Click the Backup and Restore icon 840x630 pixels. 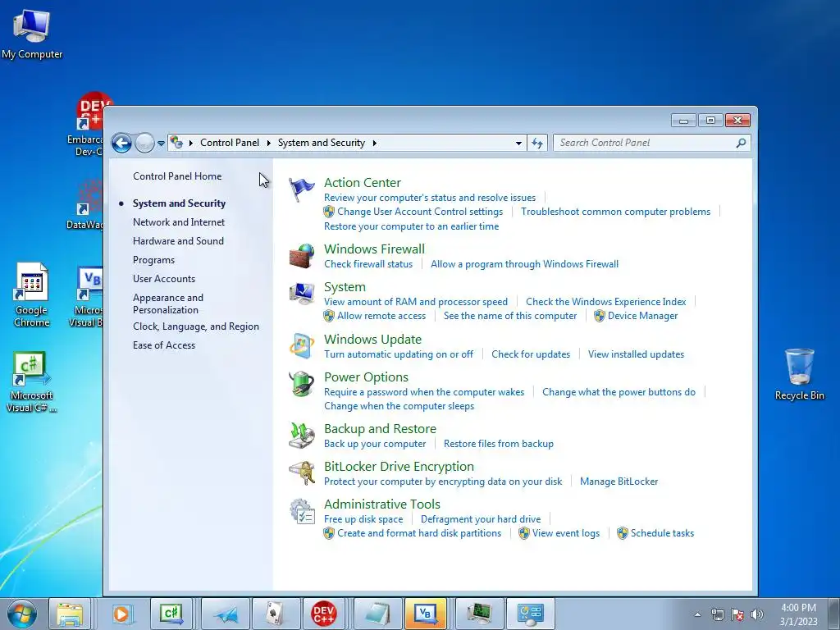pyautogui.click(x=302, y=436)
